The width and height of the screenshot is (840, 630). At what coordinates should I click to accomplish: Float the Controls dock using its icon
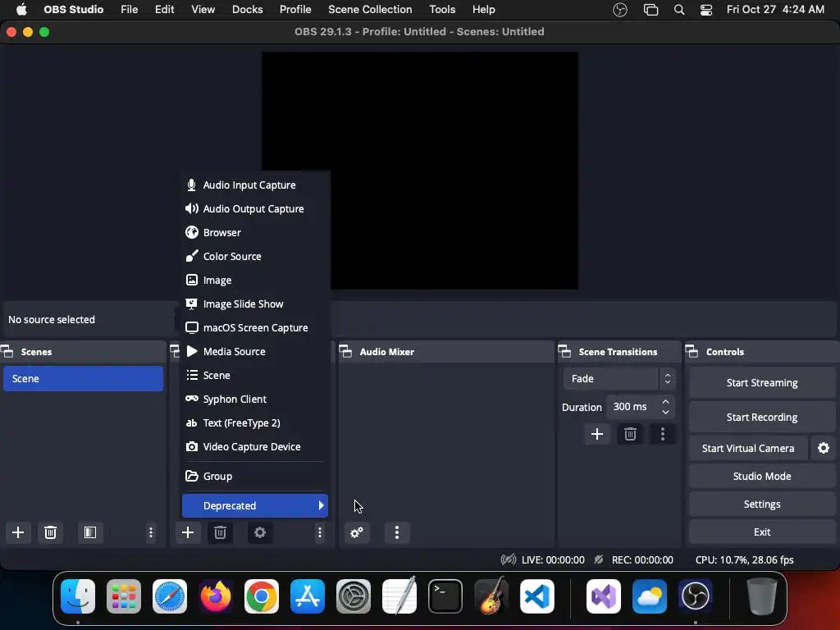[692, 351]
